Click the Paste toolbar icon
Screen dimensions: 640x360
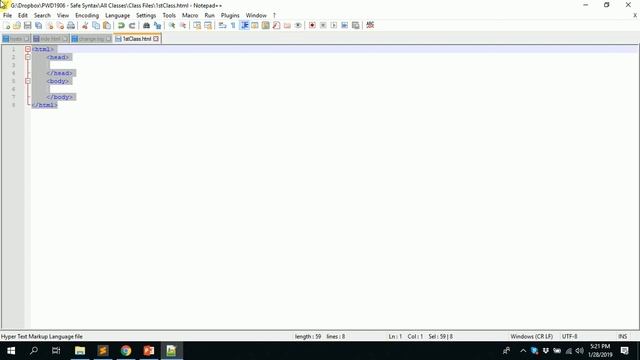(107, 25)
